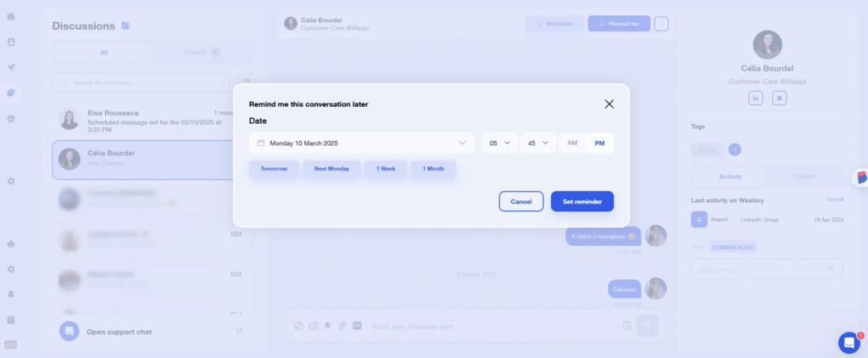Close the reminder dialog with the X

[609, 104]
